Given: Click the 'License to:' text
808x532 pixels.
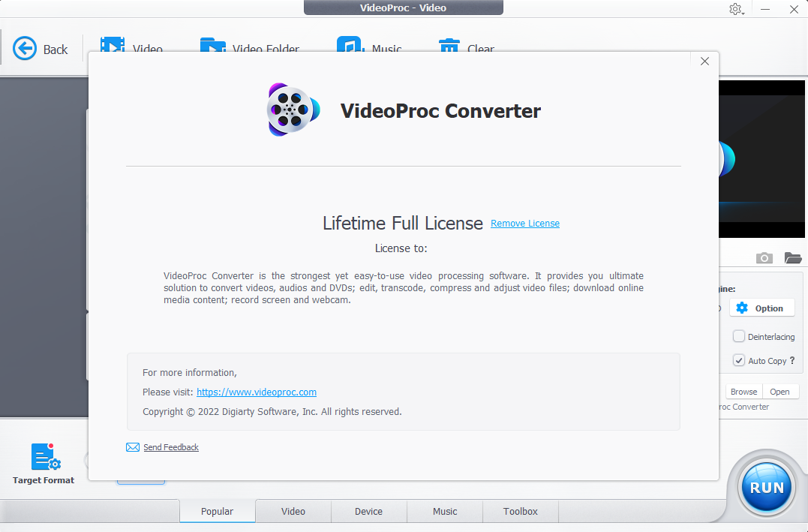Looking at the screenshot, I should (401, 248).
